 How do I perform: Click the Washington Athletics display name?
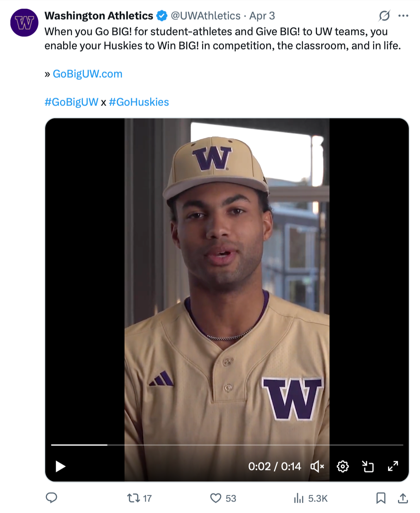[99, 16]
